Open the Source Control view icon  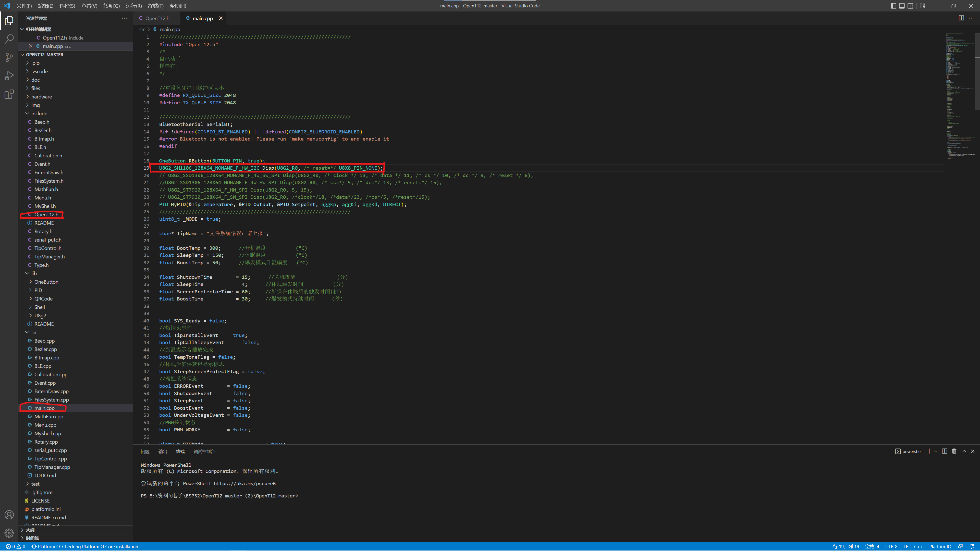(x=9, y=57)
